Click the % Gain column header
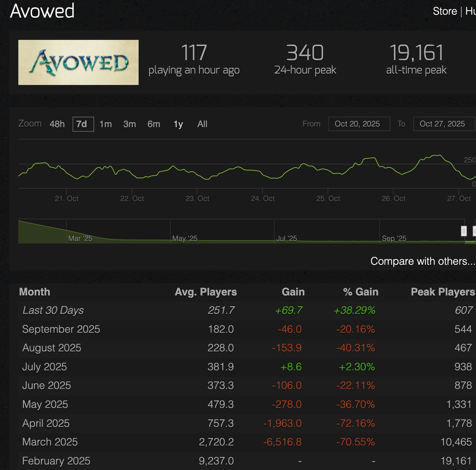The width and height of the screenshot is (476, 470). tap(361, 292)
